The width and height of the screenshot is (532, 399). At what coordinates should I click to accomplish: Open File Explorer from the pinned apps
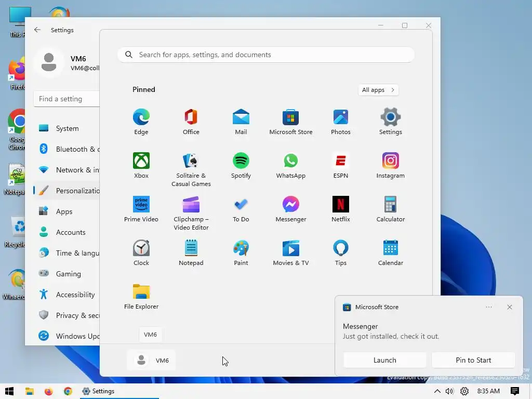141,297
